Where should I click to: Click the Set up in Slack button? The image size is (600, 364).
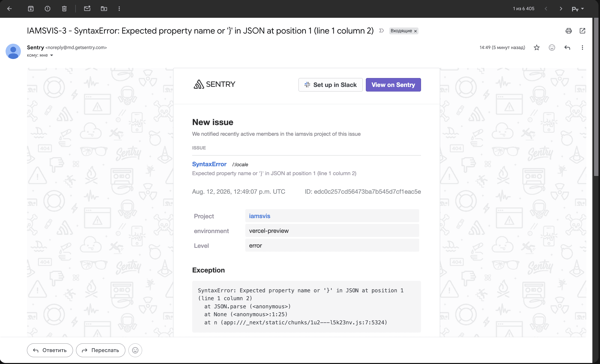pyautogui.click(x=331, y=85)
